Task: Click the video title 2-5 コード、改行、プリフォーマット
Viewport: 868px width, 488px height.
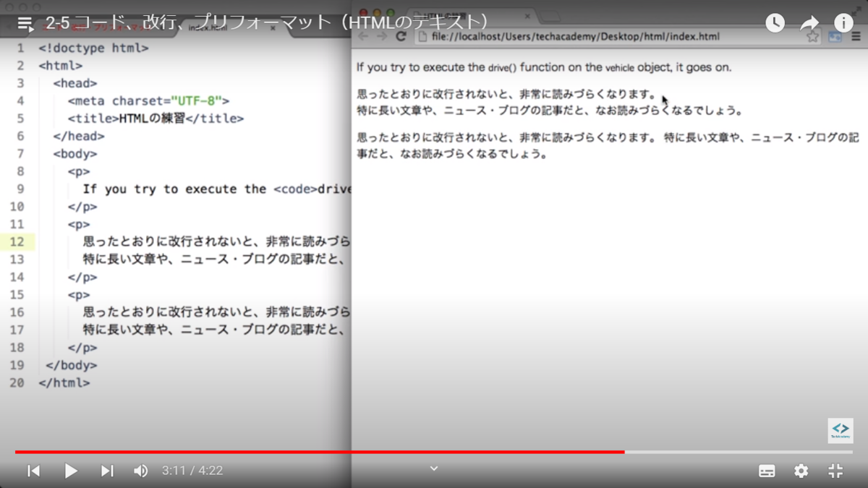Action: (x=267, y=22)
